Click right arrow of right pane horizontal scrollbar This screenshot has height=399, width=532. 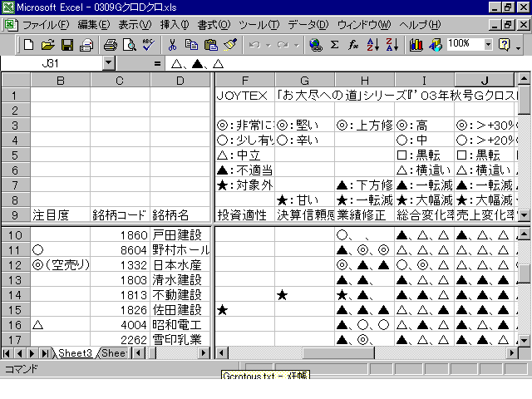click(511, 353)
